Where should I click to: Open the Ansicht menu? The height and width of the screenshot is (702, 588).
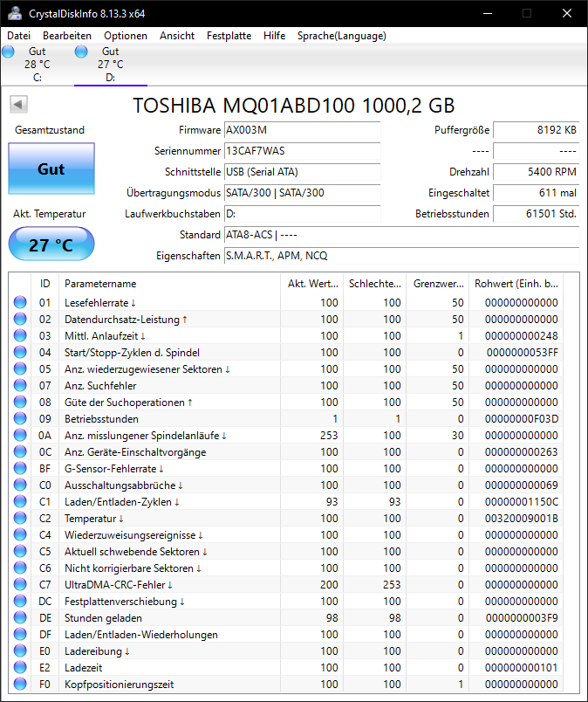pyautogui.click(x=177, y=36)
